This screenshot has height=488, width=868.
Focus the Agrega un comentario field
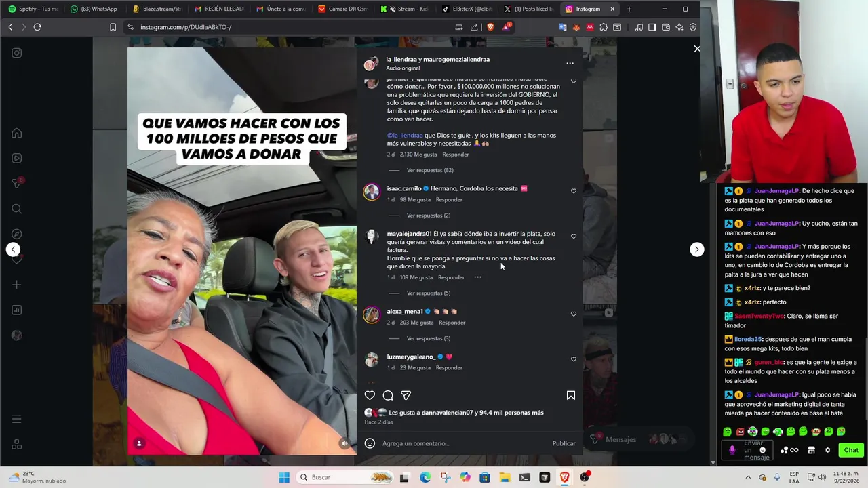[x=465, y=443]
